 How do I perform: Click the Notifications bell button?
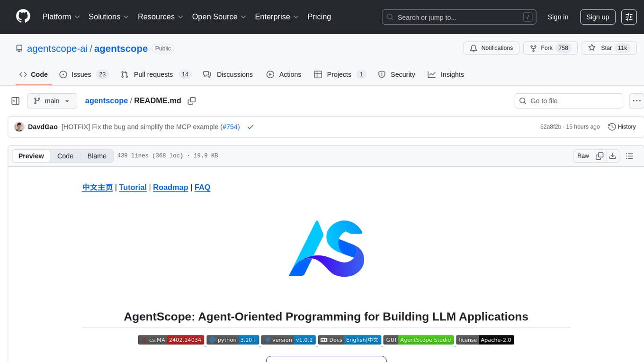click(x=492, y=48)
